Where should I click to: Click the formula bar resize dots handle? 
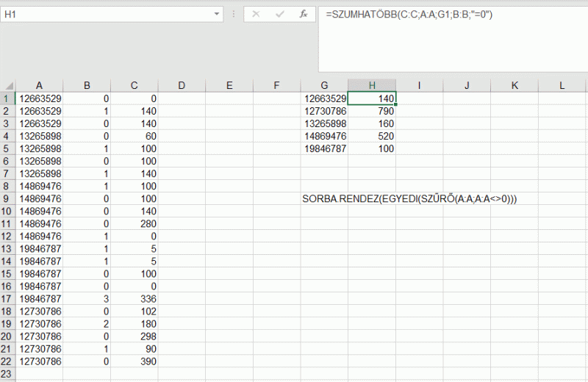point(234,14)
